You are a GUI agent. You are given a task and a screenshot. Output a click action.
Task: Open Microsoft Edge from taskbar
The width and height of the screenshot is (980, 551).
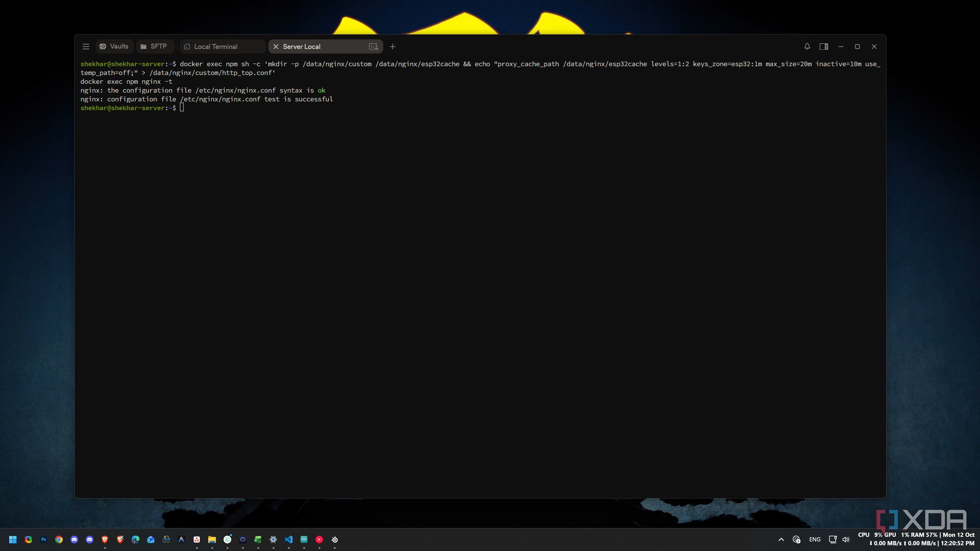pyautogui.click(x=136, y=540)
